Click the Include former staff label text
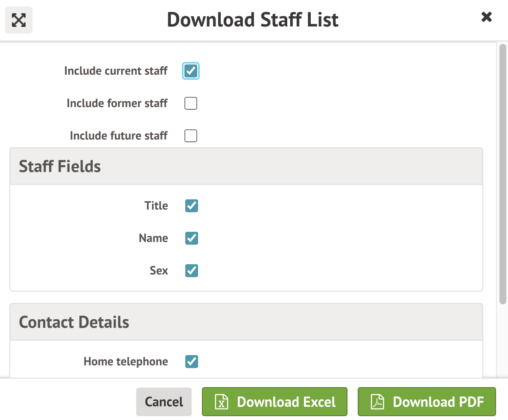Screen dimensions: 508x420 click(x=117, y=103)
